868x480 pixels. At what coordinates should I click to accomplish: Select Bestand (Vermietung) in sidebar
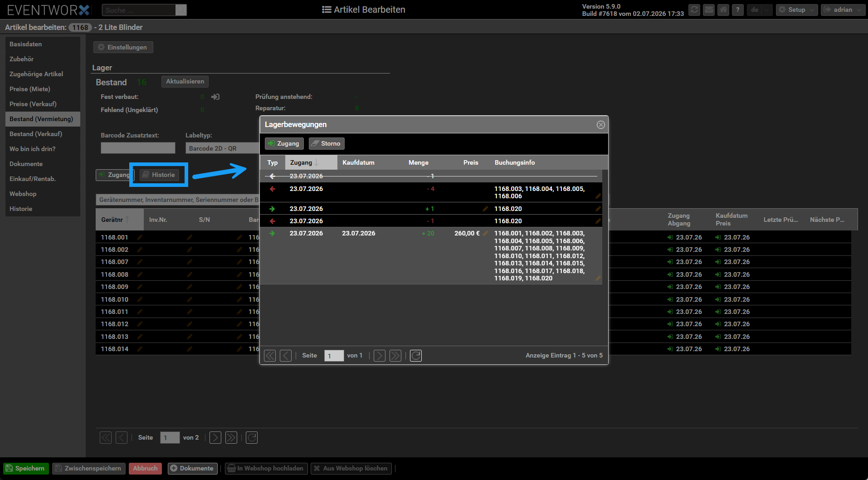(43, 119)
